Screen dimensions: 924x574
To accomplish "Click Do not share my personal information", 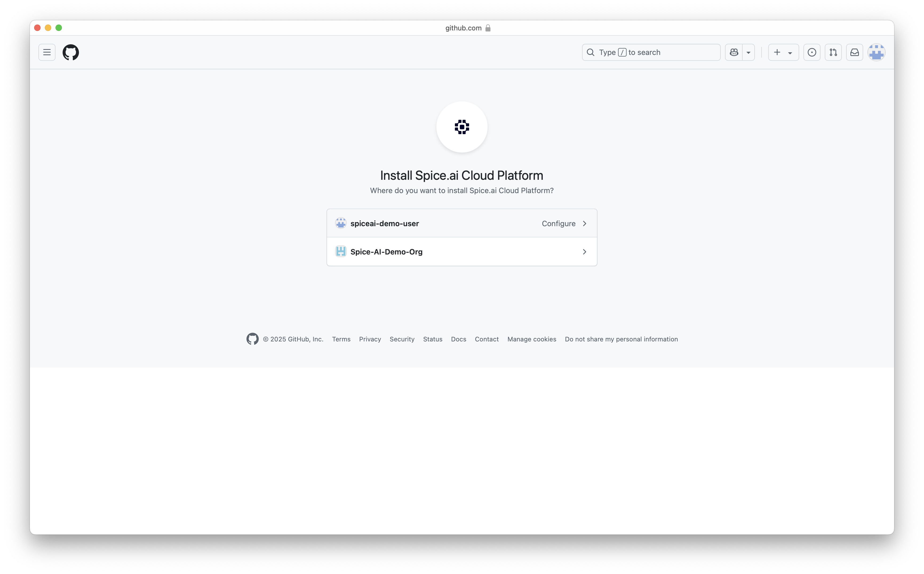I will click(x=621, y=339).
